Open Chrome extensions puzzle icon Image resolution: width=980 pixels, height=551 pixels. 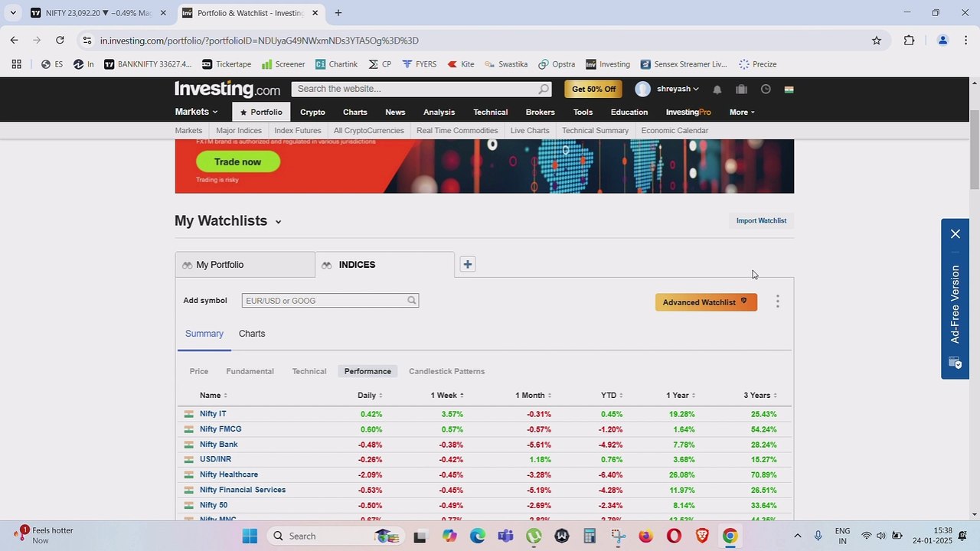(x=910, y=41)
